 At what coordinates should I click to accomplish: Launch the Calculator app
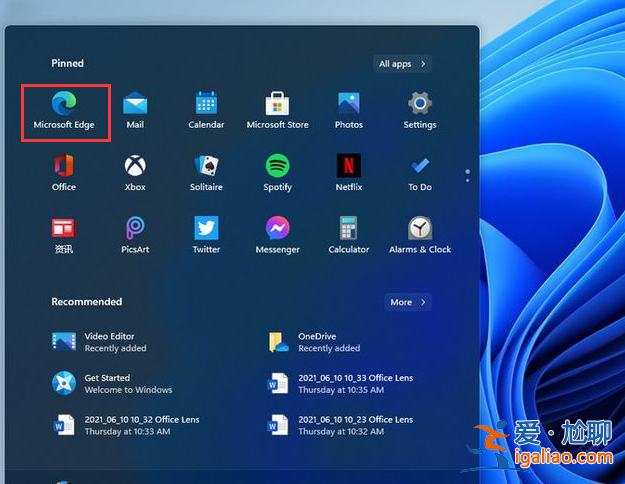(x=349, y=235)
